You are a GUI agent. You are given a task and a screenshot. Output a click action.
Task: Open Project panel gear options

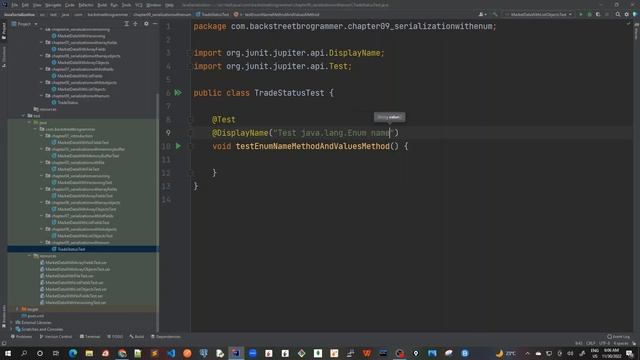(146, 24)
